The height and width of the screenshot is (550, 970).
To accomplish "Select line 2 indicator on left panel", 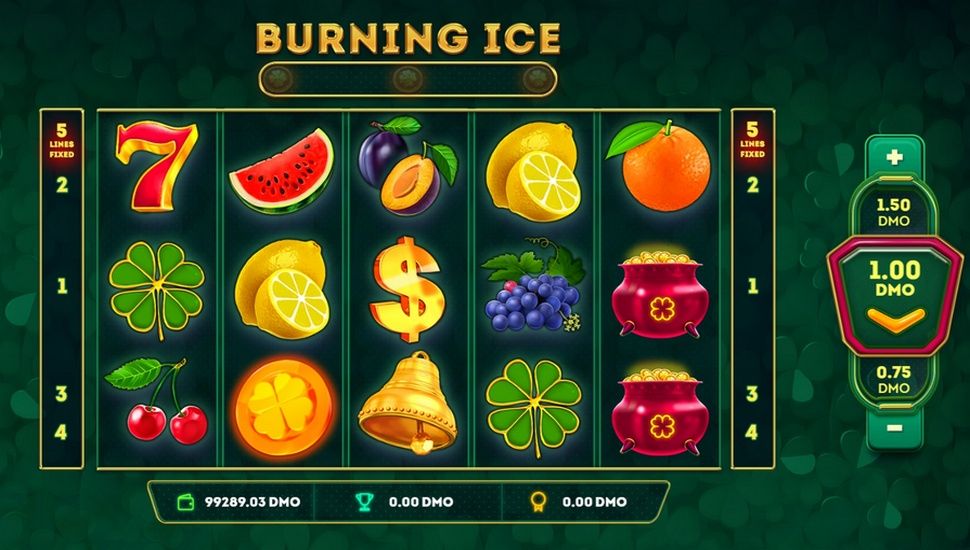I will coord(62,184).
